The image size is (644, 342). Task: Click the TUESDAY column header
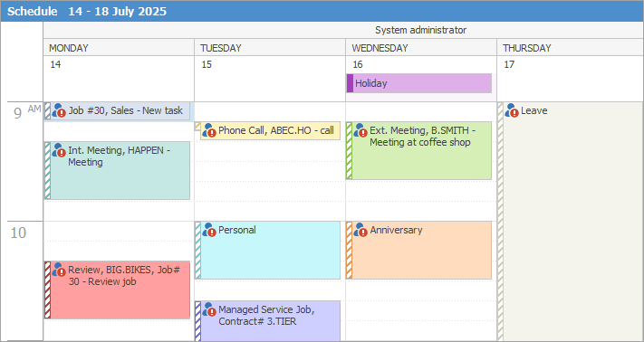click(x=270, y=48)
